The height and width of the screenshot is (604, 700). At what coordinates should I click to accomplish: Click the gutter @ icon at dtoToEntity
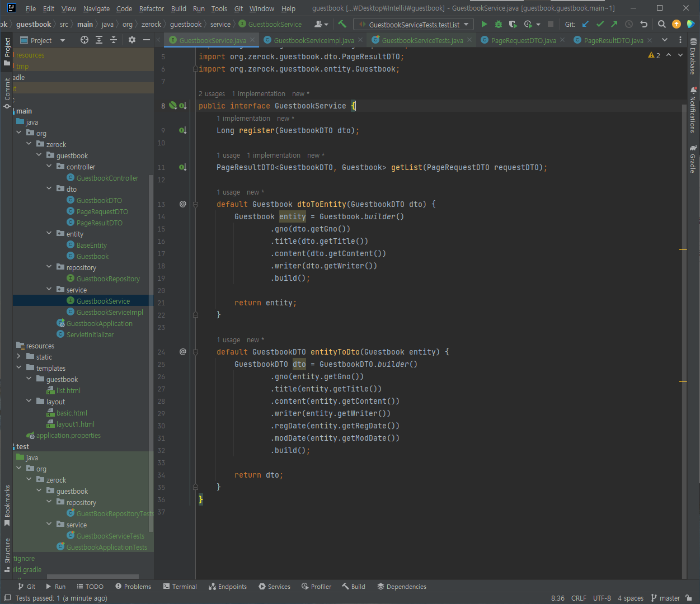182,204
